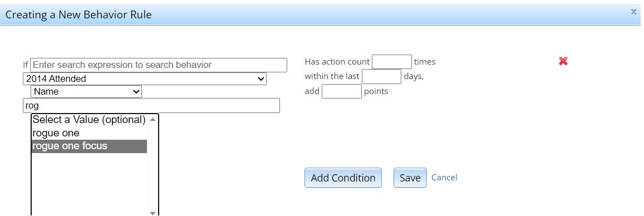Click the empty area of the value listbox
644x216 pixels.
click(89, 183)
